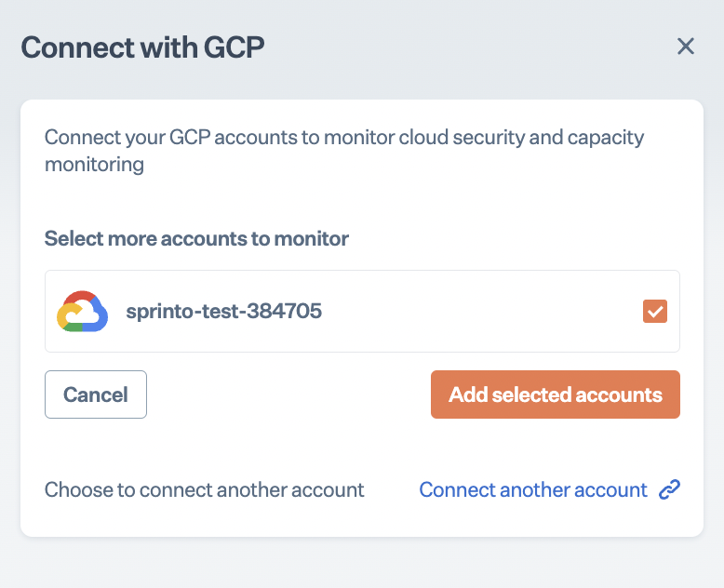Select the sprinto-test-384705 account name
The image size is (724, 588).
(x=224, y=312)
